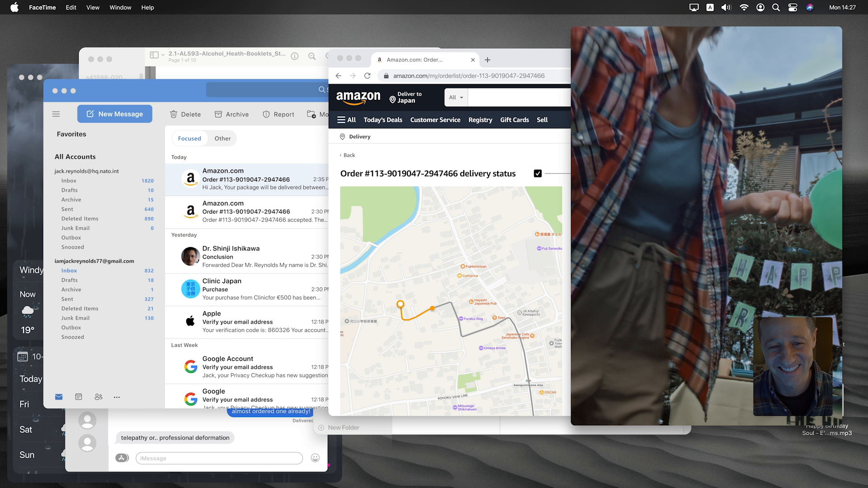Open the 2:30 Amazon order accepted email
The height and width of the screenshot is (488, 868).
(x=247, y=212)
